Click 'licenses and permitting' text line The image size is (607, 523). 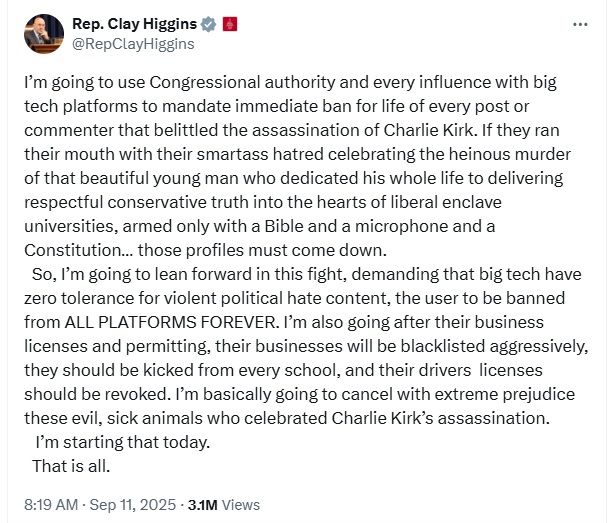pyautogui.click(x=117, y=346)
